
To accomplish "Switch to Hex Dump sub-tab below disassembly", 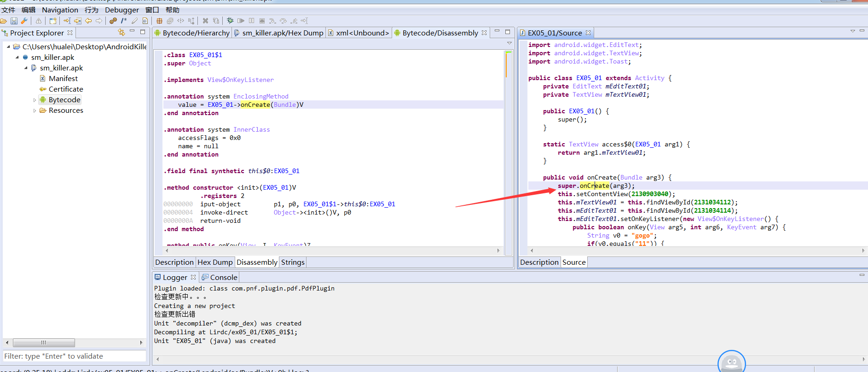I will tap(215, 262).
